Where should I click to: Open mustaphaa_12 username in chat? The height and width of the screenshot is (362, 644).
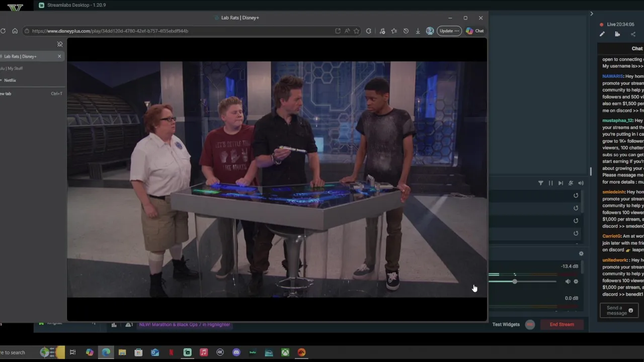point(617,121)
